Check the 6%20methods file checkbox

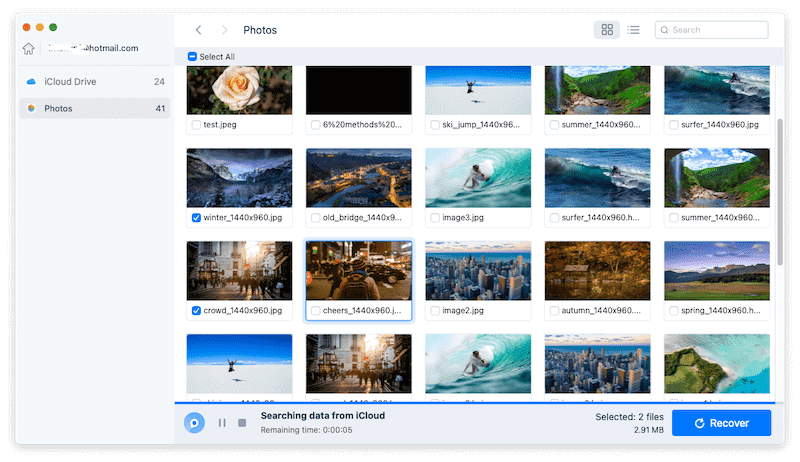coord(316,124)
